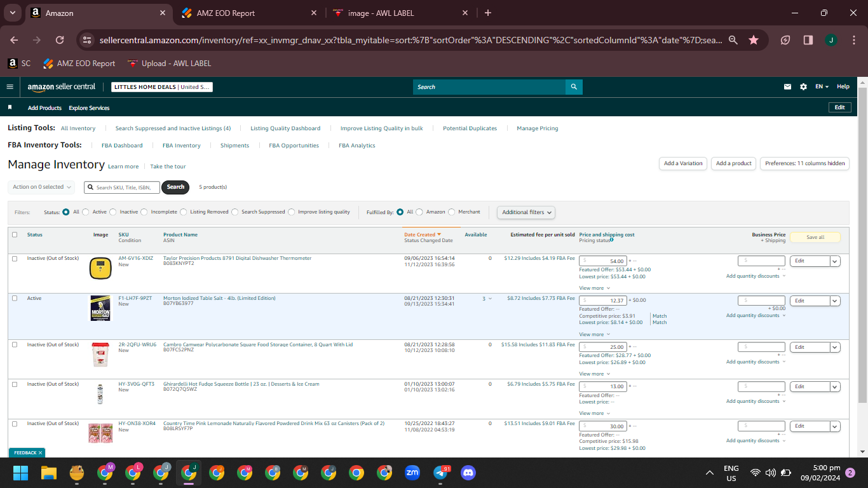Viewport: 868px width, 488px height.
Task: Open the 'Action on 0 selected' dropdown
Action: coord(42,187)
